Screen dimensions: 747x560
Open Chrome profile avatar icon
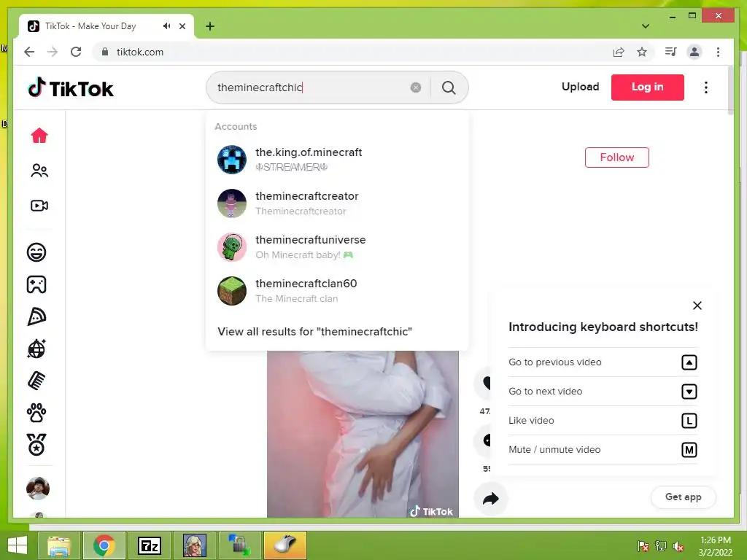pos(694,52)
